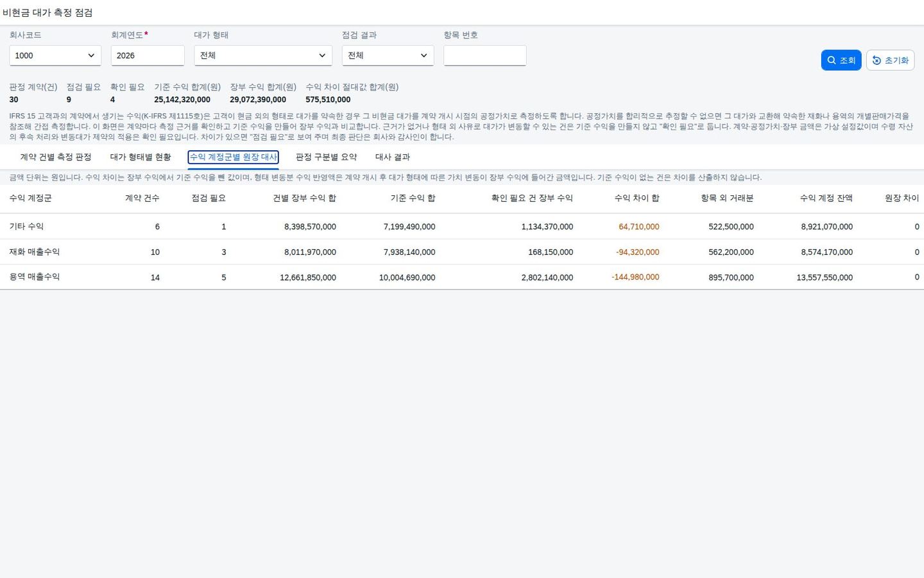
Task: Open the 점검 결과 dropdown
Action: 388,55
